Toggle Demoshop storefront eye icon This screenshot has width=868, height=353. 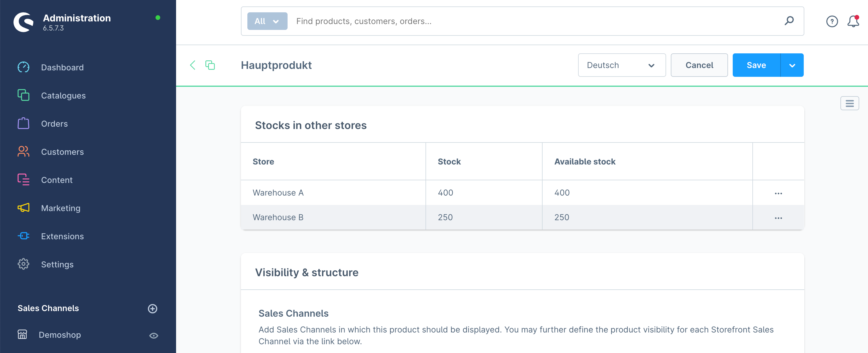[x=154, y=335]
